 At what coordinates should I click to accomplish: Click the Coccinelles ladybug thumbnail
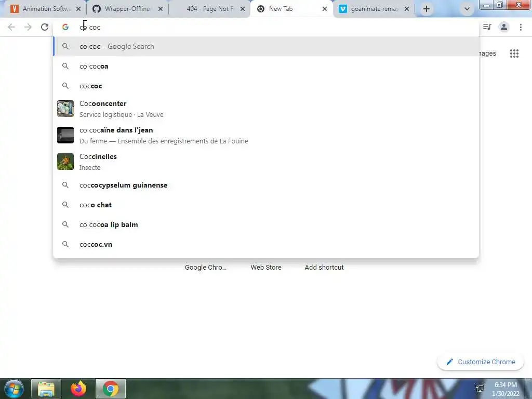click(65, 162)
